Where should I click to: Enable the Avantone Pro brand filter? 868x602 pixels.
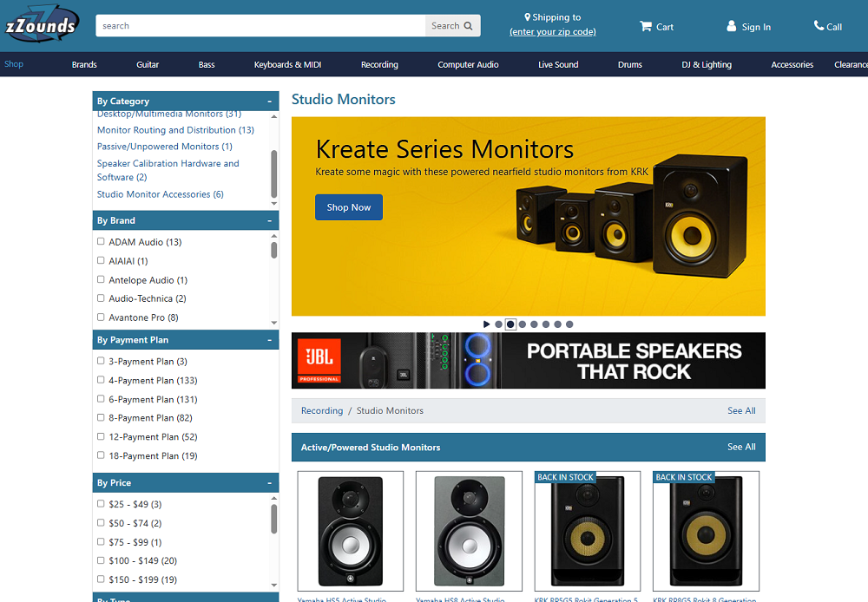[x=101, y=317]
